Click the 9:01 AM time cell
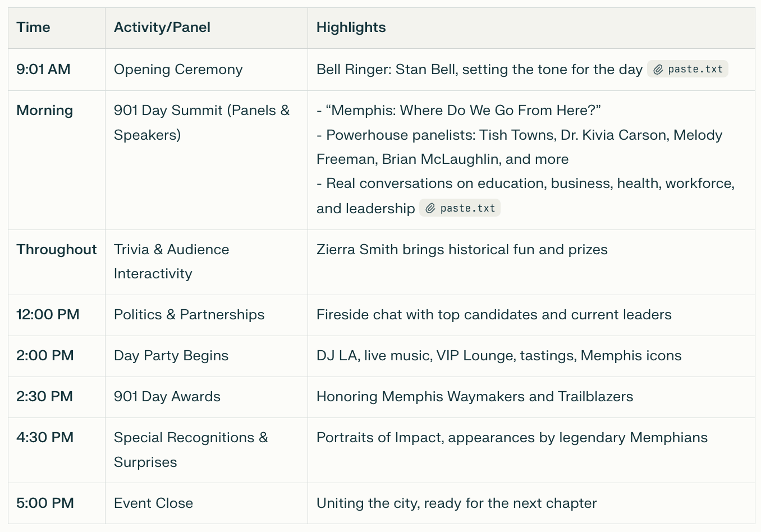 coord(57,70)
